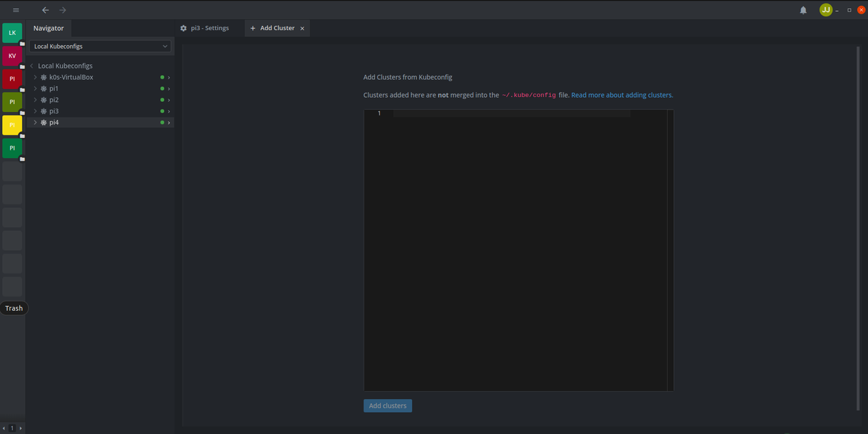868x434 pixels.
Task: Click the Kubernetes icon beside pi2
Action: (44, 100)
